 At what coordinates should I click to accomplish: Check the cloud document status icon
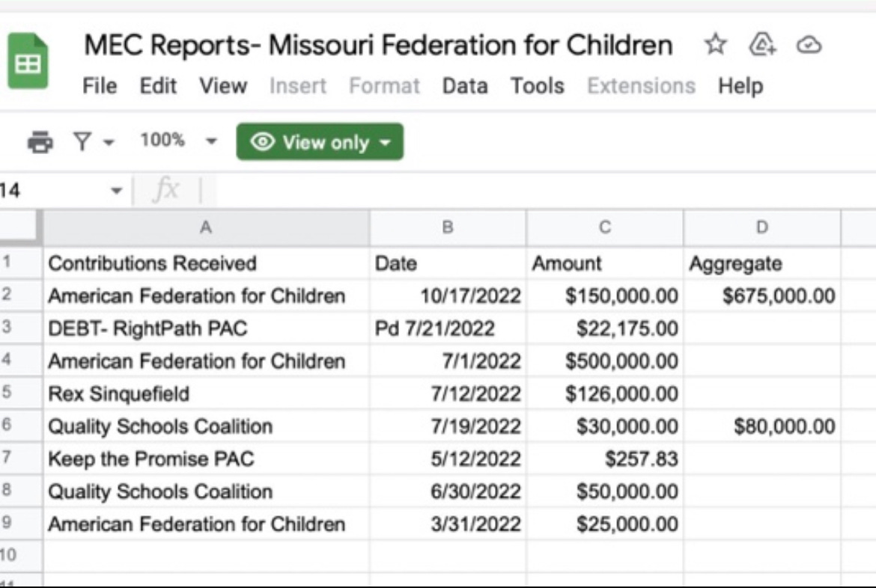809,45
